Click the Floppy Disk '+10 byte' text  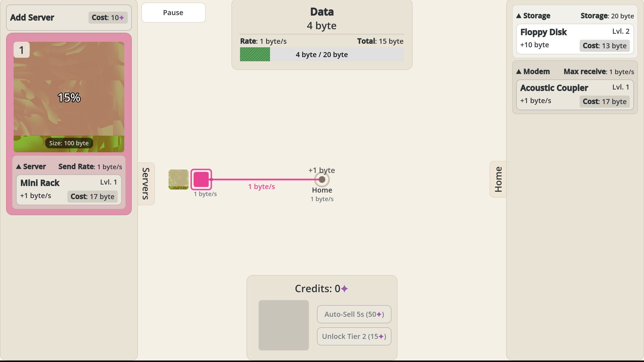click(535, 45)
